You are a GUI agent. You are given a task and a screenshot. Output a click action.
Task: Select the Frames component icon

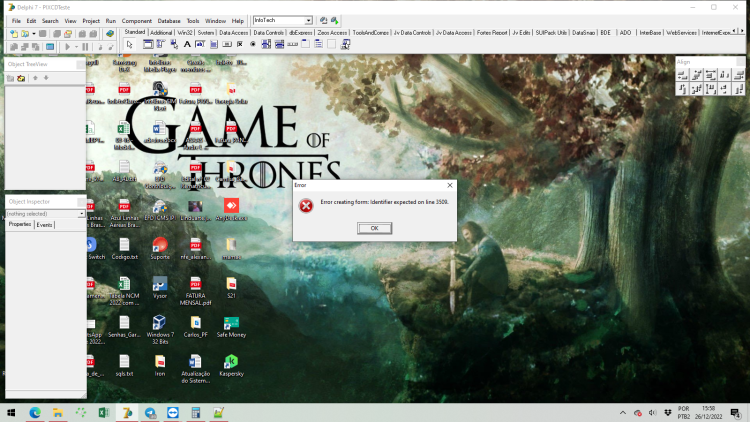148,44
